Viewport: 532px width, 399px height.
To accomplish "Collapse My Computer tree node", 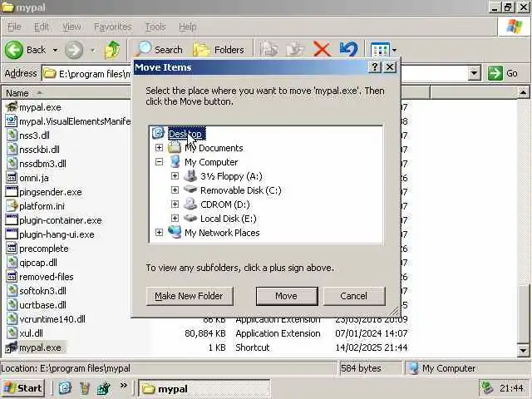I will [159, 162].
